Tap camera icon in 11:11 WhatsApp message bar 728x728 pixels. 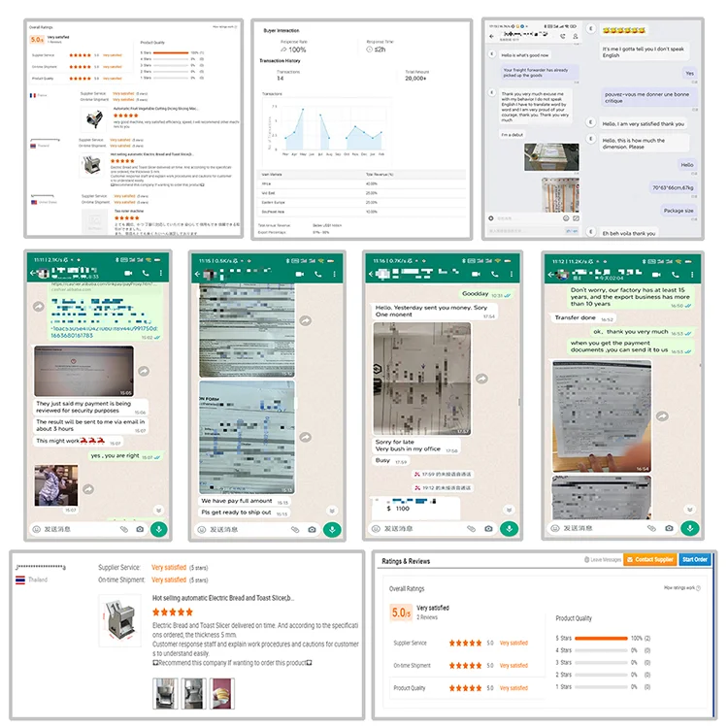coord(140,529)
